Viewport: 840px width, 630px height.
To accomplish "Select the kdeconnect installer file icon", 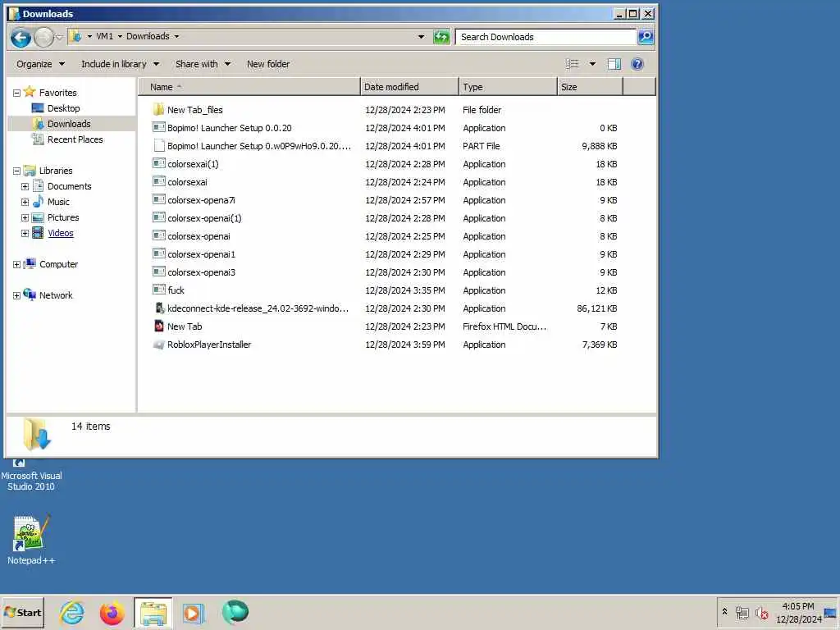I will pos(159,308).
